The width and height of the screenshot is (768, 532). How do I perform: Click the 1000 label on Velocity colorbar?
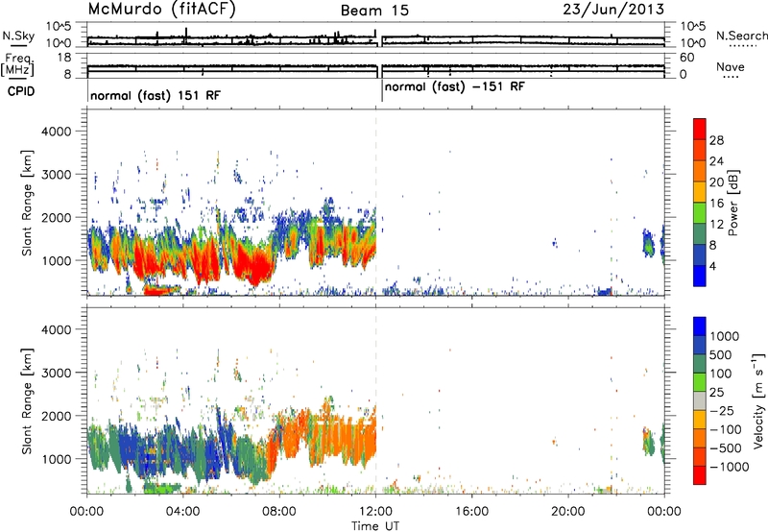click(724, 336)
